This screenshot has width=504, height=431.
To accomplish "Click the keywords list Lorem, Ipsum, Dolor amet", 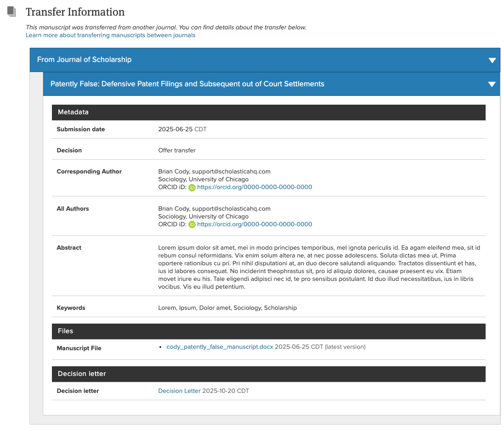I will (227, 308).
